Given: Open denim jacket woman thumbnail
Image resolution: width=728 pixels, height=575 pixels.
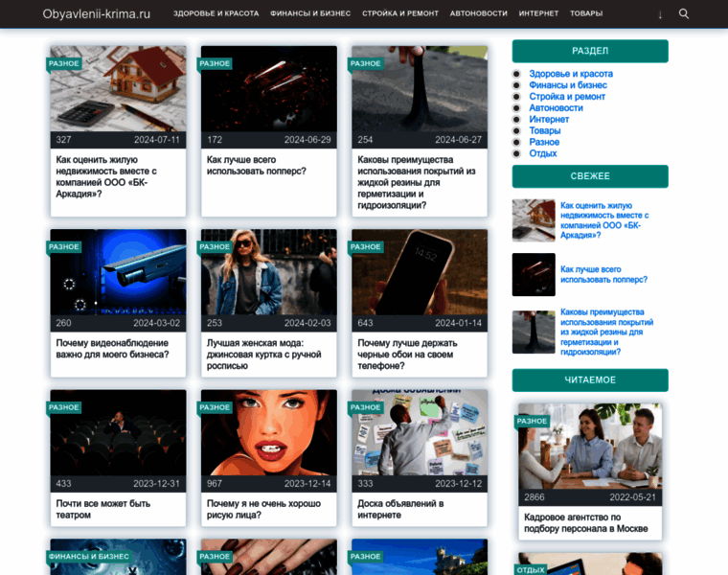Looking at the screenshot, I should click(269, 272).
